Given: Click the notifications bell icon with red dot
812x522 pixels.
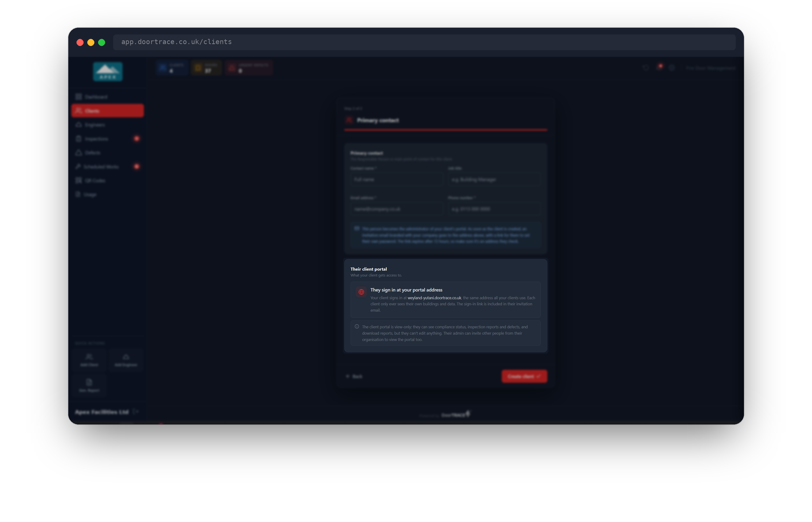Looking at the screenshot, I should [659, 67].
